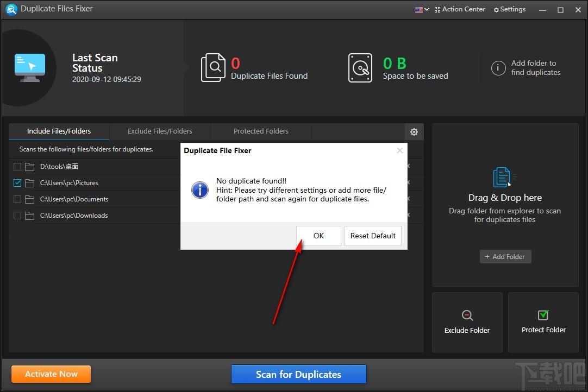Open the Action Center

point(460,9)
